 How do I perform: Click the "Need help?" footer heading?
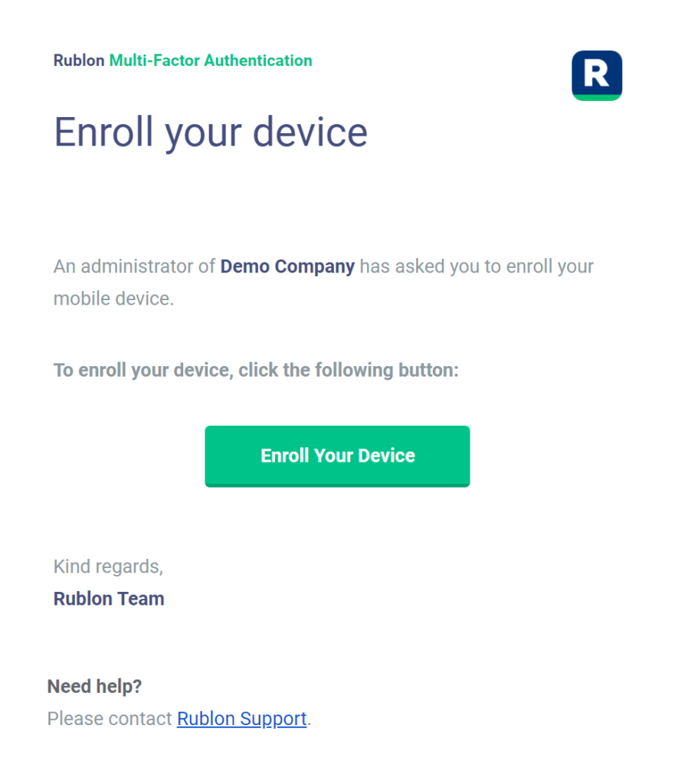(x=94, y=687)
